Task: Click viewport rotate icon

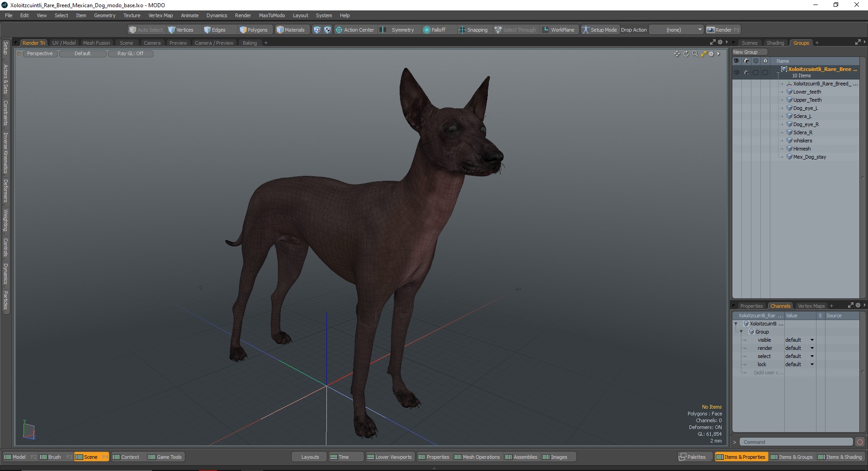Action: point(686,54)
